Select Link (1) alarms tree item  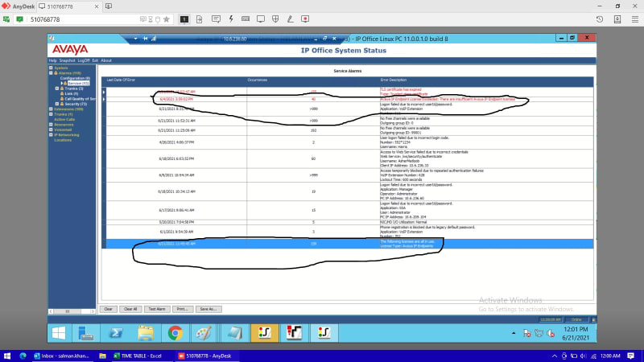click(71, 93)
